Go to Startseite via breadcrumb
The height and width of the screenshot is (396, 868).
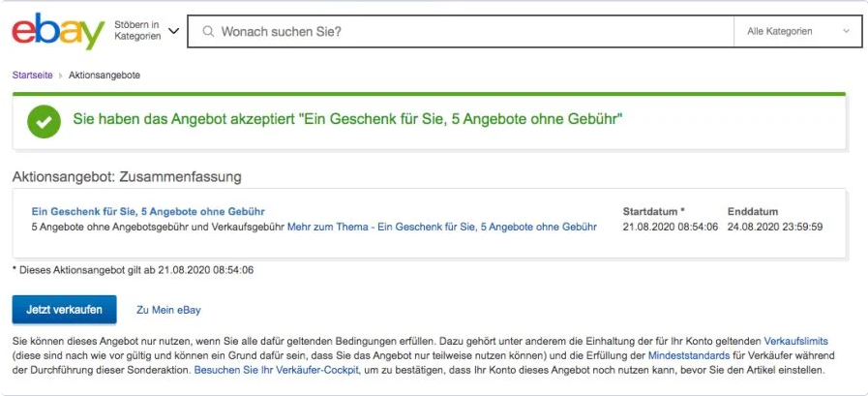(33, 75)
